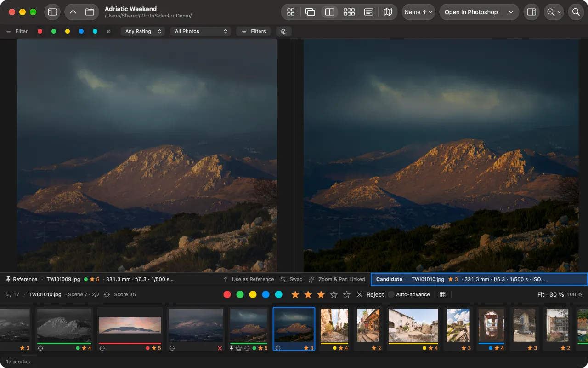This screenshot has width=588, height=368.
Task: Select the rejected mountain thumbnail with red X
Action: (195, 329)
